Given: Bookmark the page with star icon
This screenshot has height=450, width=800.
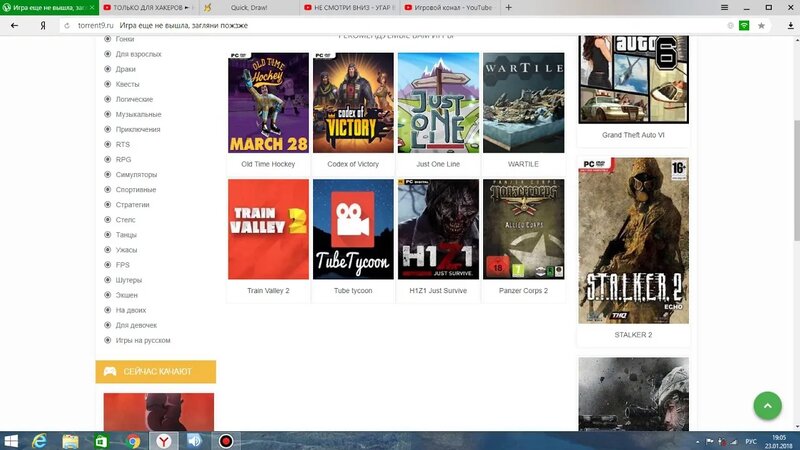Looking at the screenshot, I should pyautogui.click(x=761, y=26).
